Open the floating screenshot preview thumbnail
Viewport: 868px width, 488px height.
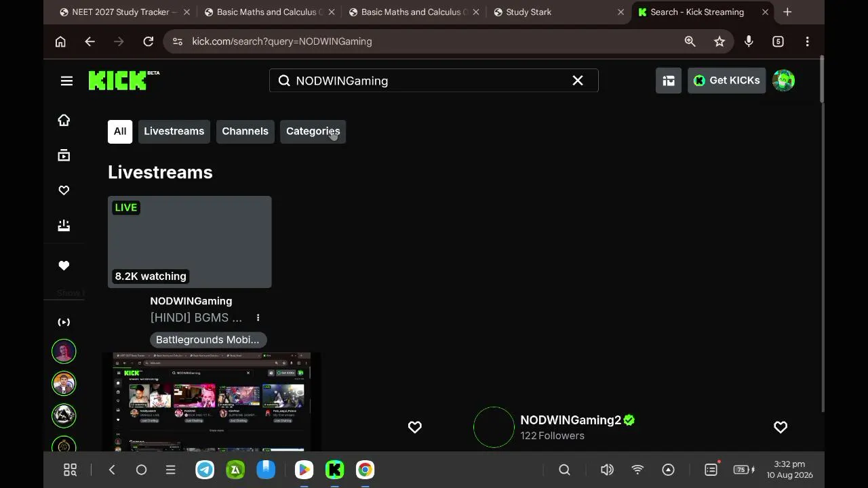coord(212,402)
